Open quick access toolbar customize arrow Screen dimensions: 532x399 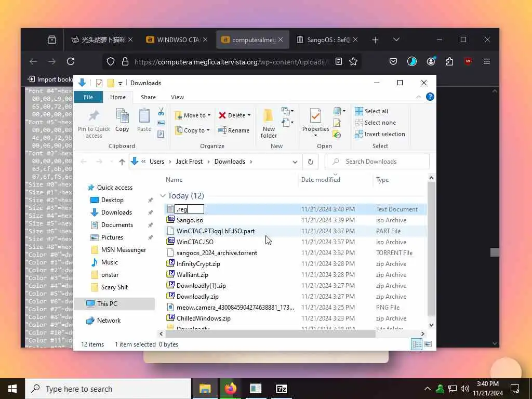tap(120, 83)
